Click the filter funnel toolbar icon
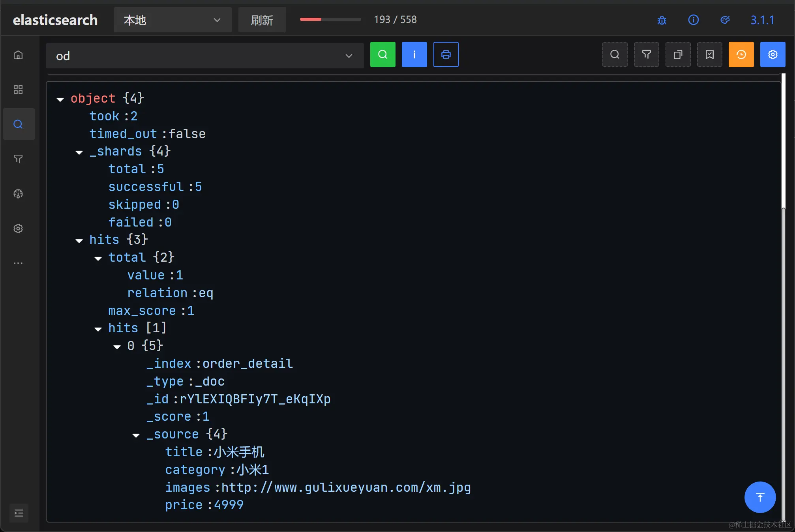The width and height of the screenshot is (795, 532). coord(646,54)
